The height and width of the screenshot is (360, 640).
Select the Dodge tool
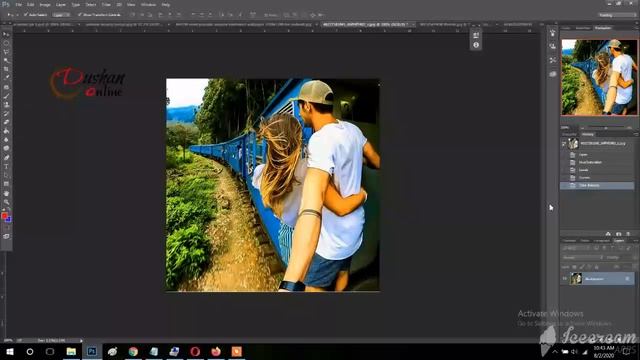(6, 148)
